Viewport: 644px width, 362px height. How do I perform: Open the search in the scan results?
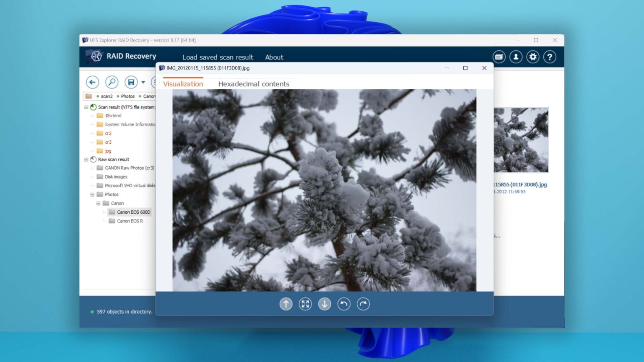click(112, 82)
